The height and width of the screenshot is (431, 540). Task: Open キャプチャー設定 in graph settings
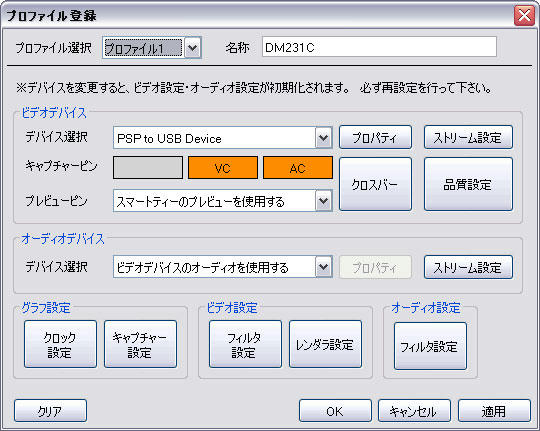[140, 344]
